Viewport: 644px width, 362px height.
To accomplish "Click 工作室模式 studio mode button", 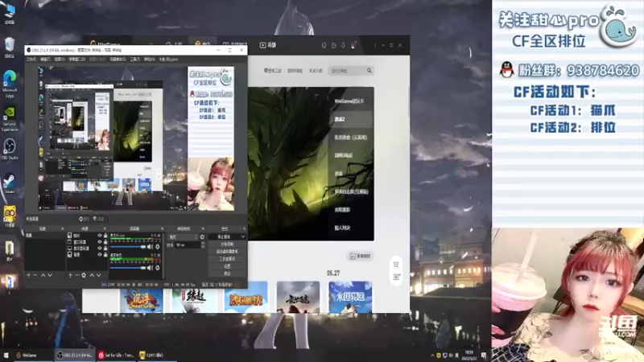I will (x=227, y=259).
